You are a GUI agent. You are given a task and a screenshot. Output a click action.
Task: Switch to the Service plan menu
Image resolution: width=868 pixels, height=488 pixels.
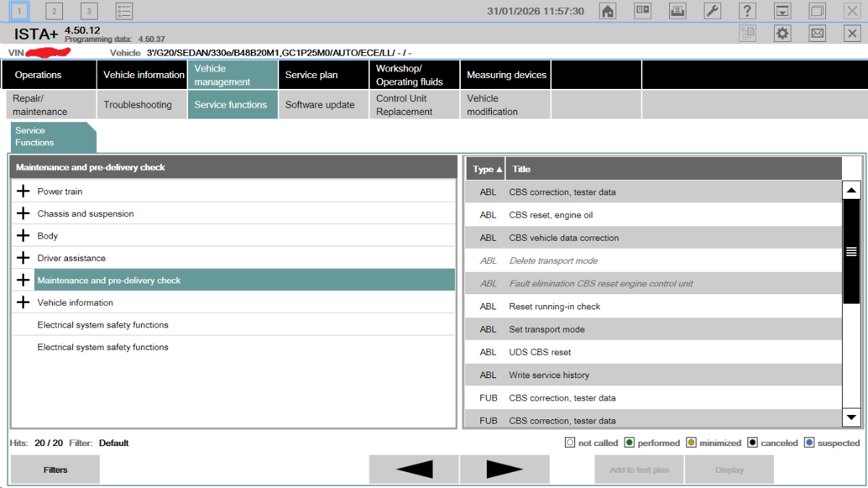click(x=311, y=74)
